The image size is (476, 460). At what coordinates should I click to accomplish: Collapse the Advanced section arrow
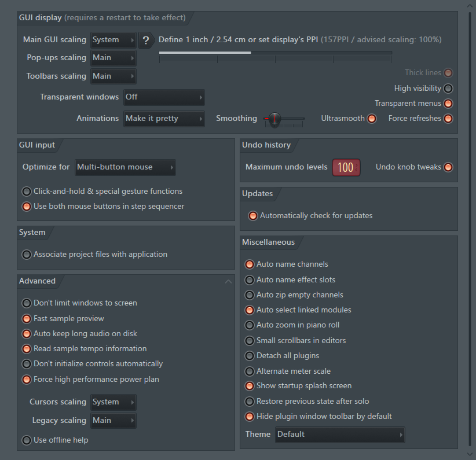click(228, 281)
